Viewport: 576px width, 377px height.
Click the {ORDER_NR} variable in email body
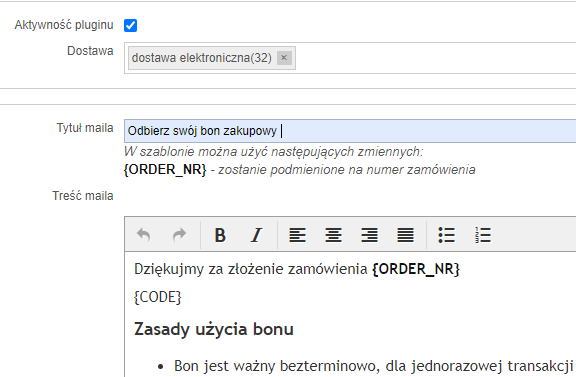[x=415, y=269]
